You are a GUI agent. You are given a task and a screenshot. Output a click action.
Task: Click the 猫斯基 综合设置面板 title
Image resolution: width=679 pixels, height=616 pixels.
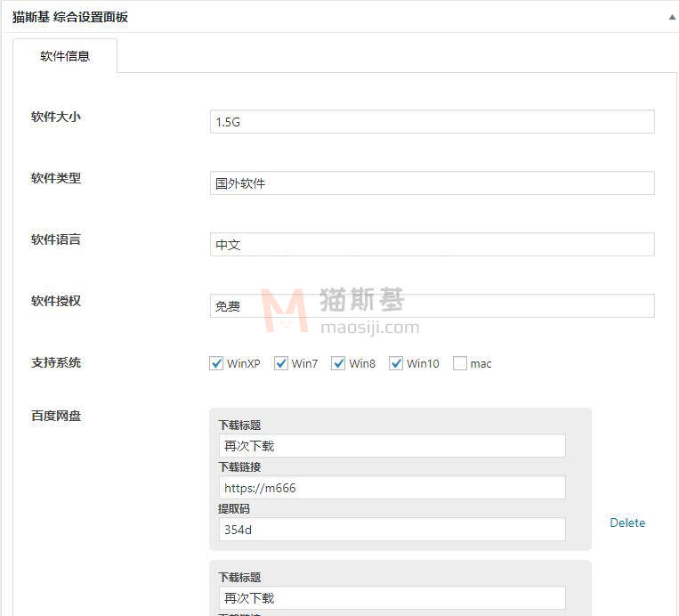(70, 17)
